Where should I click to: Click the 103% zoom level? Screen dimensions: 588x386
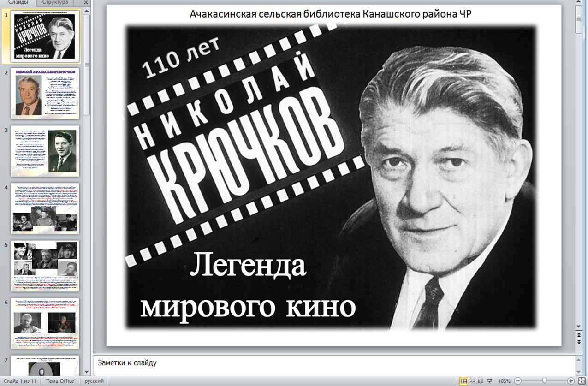504,381
